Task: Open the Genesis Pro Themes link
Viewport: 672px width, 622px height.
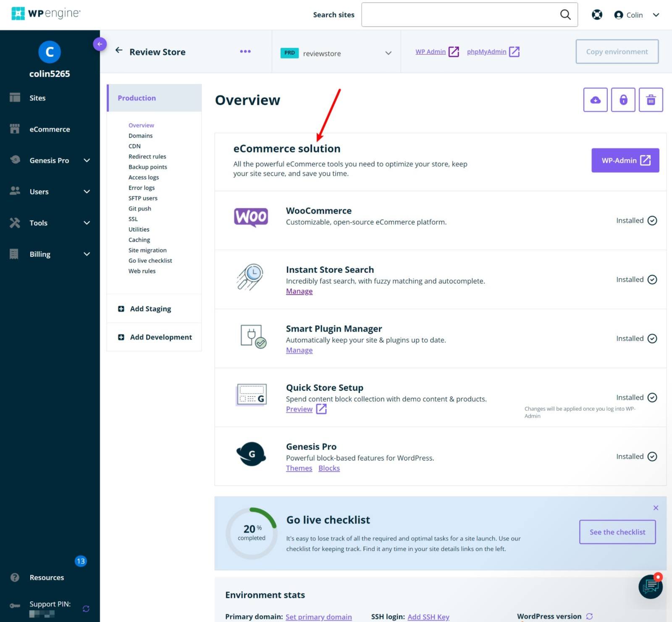Action: [299, 468]
